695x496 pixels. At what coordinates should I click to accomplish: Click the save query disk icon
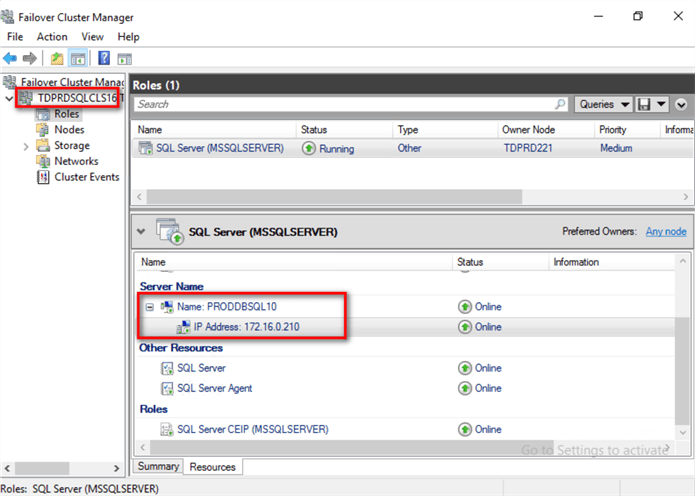(x=644, y=105)
